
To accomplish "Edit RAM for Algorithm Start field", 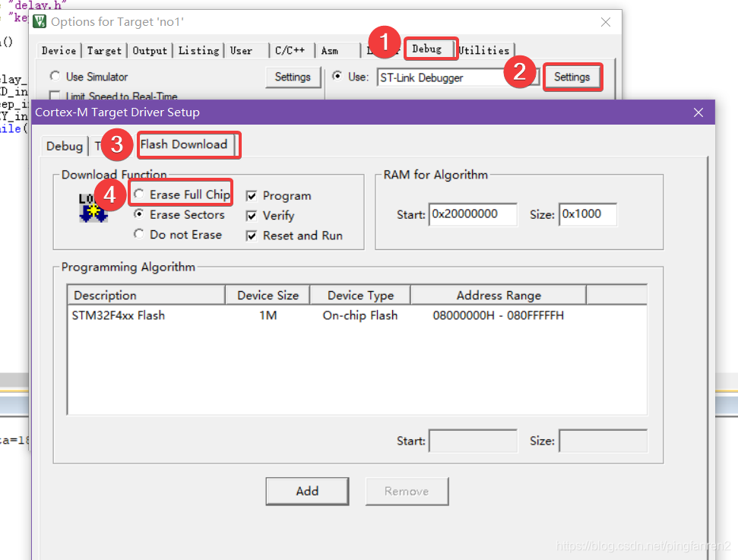I will (473, 214).
